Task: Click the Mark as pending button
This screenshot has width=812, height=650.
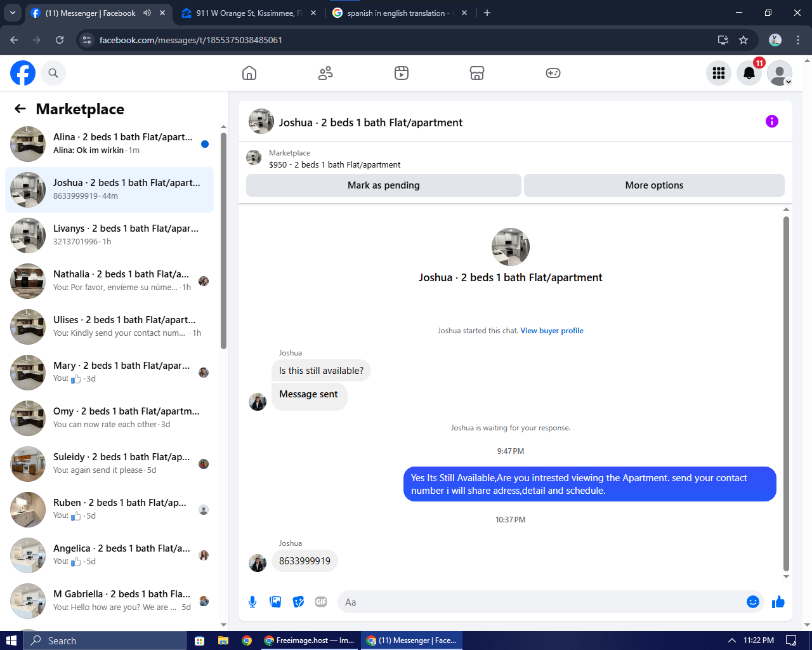Action: point(384,185)
